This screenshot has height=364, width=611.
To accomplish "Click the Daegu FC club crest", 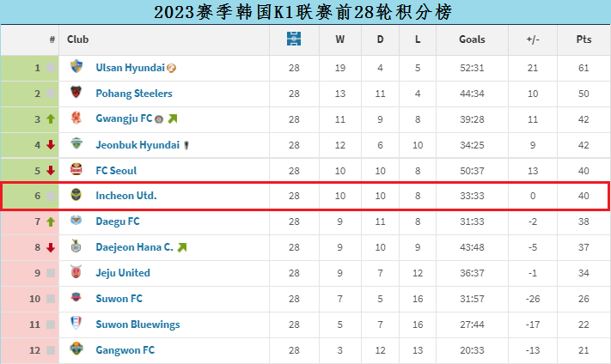I will point(76,221).
